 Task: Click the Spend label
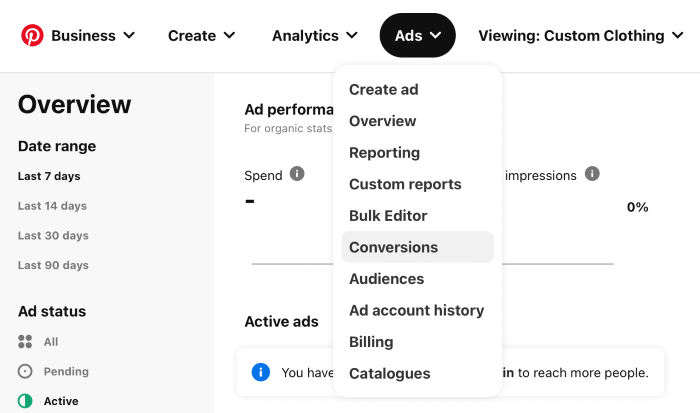click(x=263, y=175)
